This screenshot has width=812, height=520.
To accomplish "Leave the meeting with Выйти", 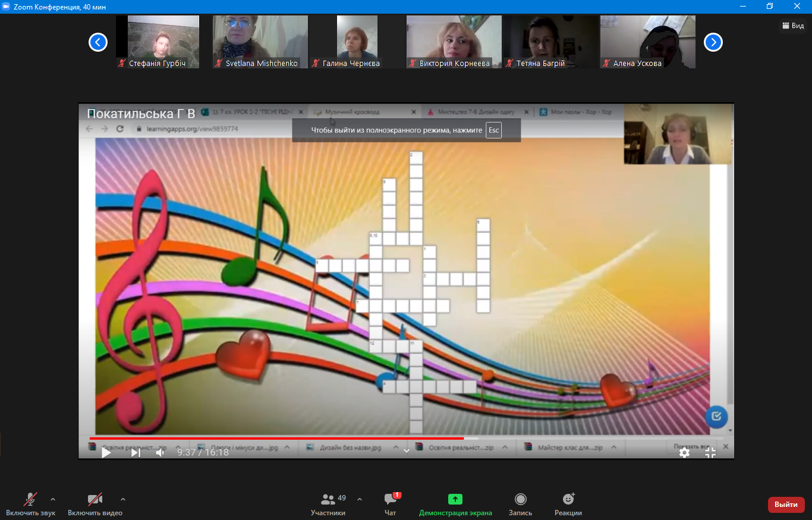I will [x=786, y=505].
